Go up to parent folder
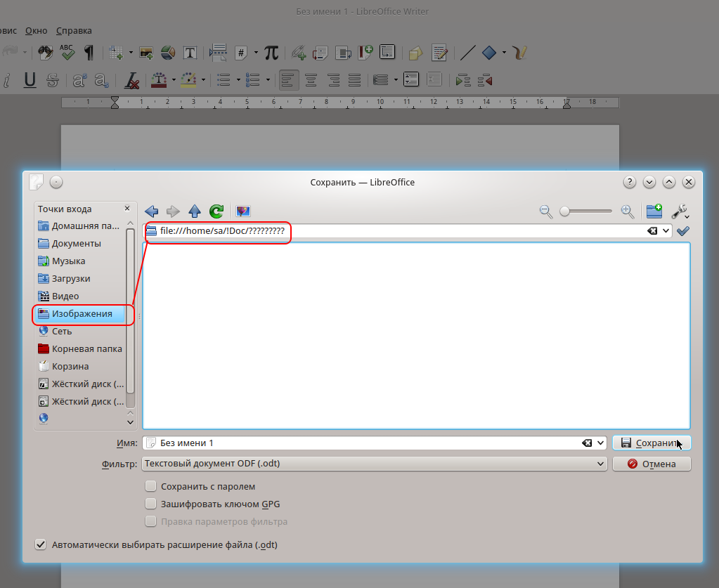Viewport: 719px width, 588px height. (195, 211)
